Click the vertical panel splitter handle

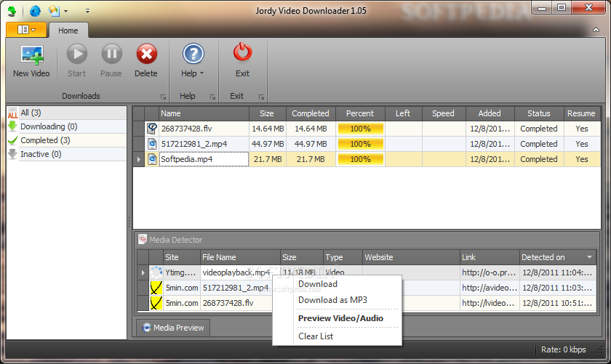(129, 222)
